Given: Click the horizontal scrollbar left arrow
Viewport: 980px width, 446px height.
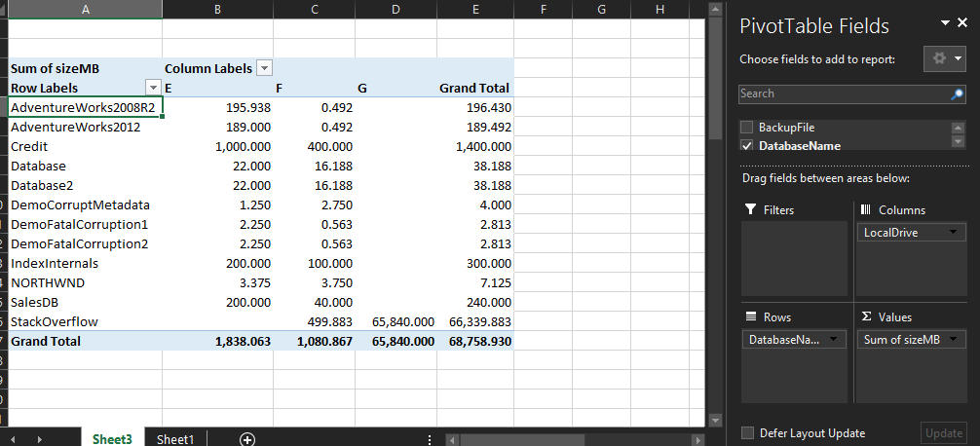Looking at the screenshot, I should (x=450, y=440).
